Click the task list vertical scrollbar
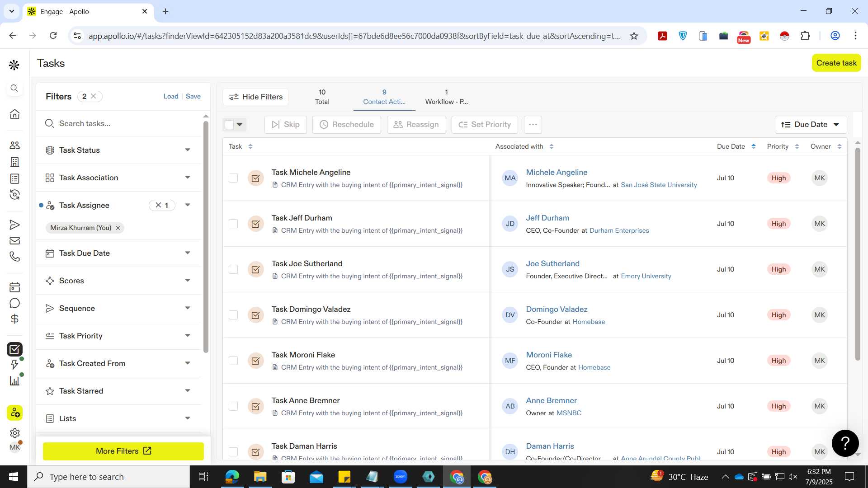The image size is (868, 488). click(857, 253)
